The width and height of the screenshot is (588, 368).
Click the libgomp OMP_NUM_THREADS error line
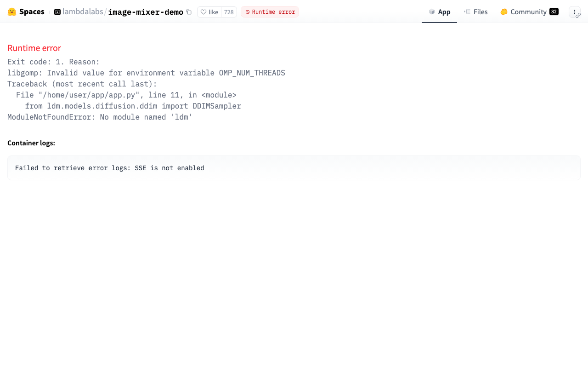tap(146, 73)
